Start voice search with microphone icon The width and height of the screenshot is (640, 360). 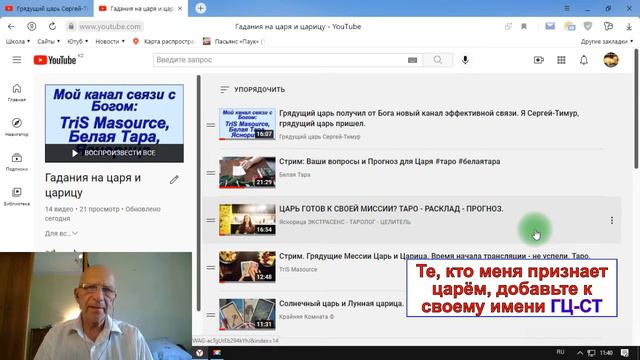[x=465, y=60]
